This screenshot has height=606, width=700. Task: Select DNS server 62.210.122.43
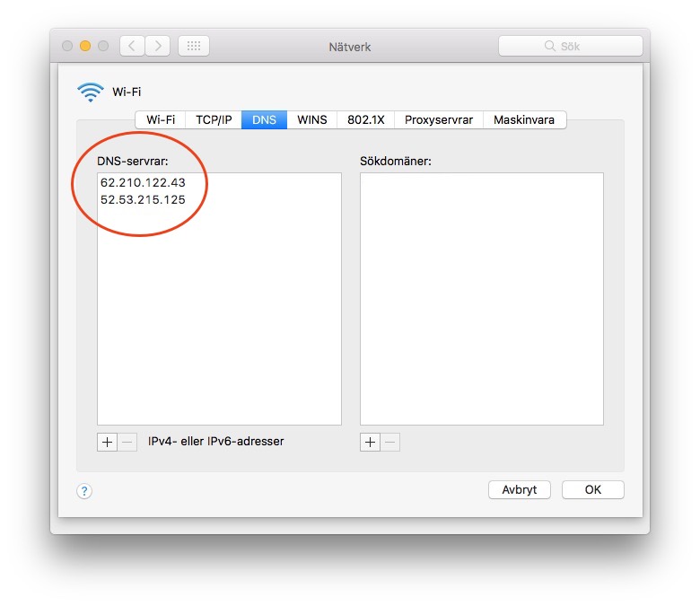(x=143, y=182)
